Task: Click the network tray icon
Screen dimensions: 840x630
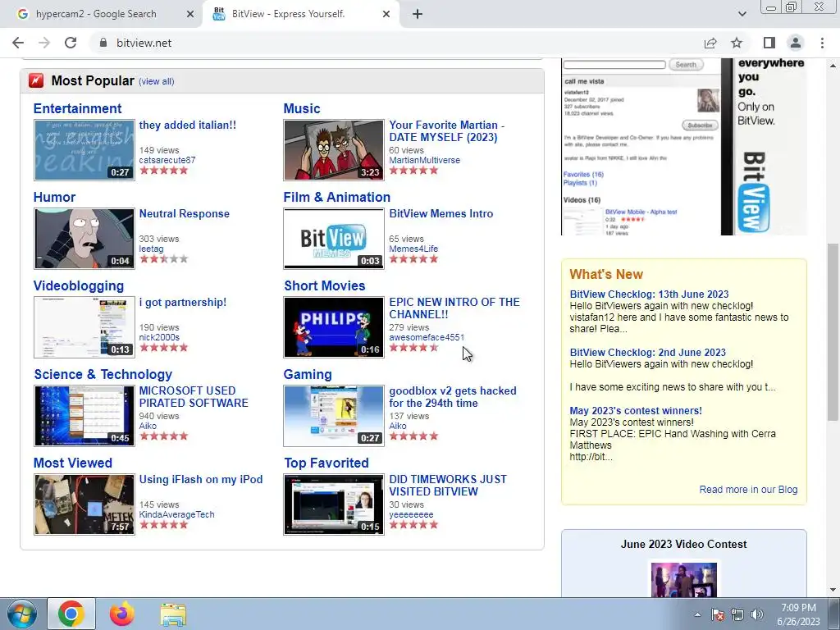Action: point(737,614)
